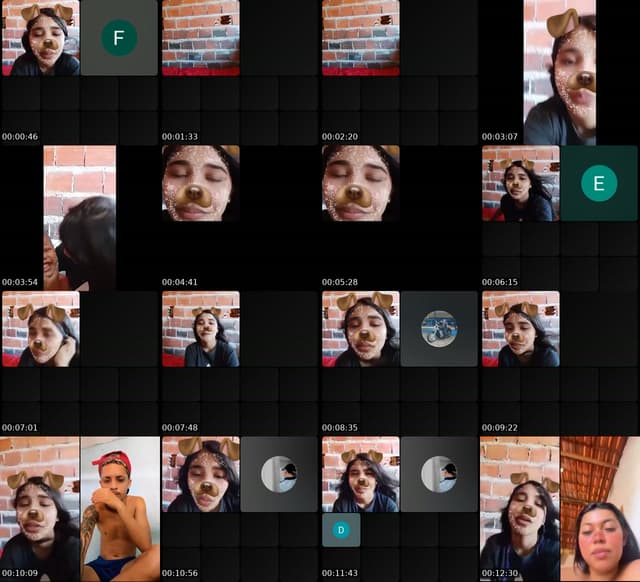Open the empty brick wall video at 00:01:33
Image resolution: width=640 pixels, height=582 pixels.
tap(201, 38)
